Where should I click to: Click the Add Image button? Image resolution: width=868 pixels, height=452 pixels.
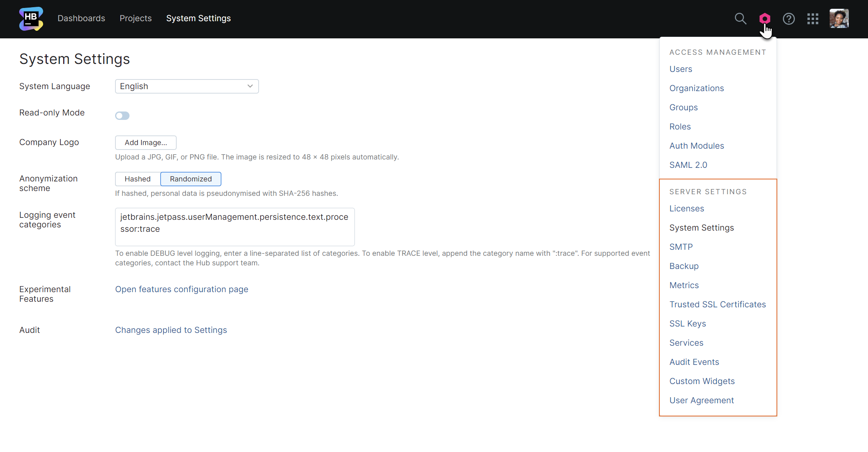[145, 142]
